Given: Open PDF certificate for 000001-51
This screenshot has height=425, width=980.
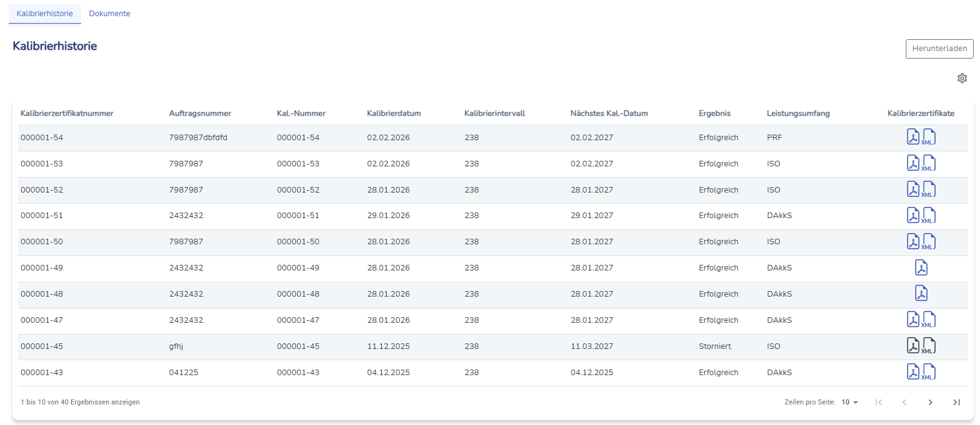Looking at the screenshot, I should pos(913,216).
